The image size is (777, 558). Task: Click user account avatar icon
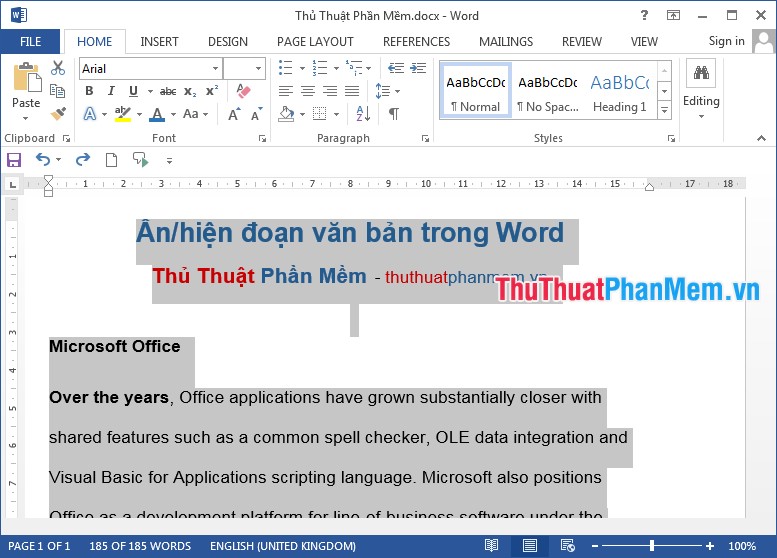763,41
